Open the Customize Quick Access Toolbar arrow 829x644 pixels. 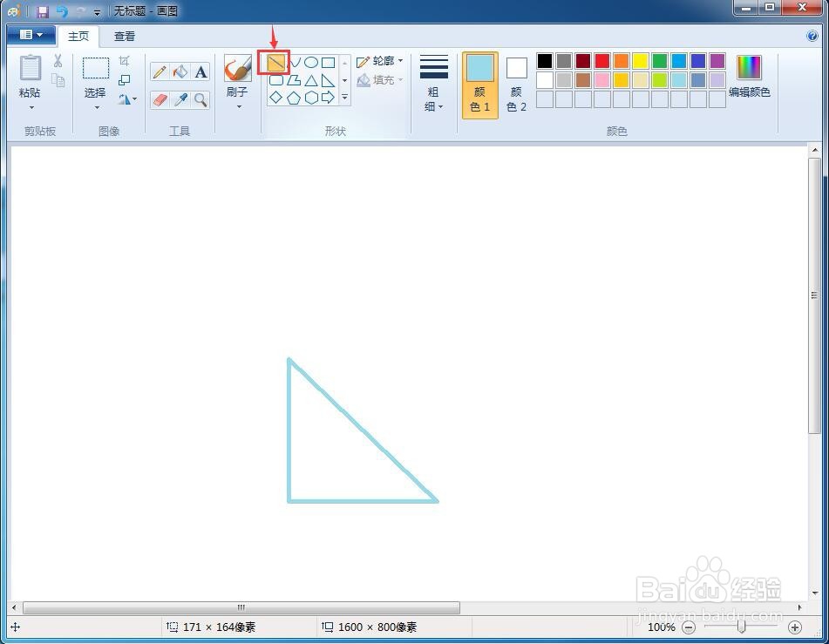coord(98,12)
